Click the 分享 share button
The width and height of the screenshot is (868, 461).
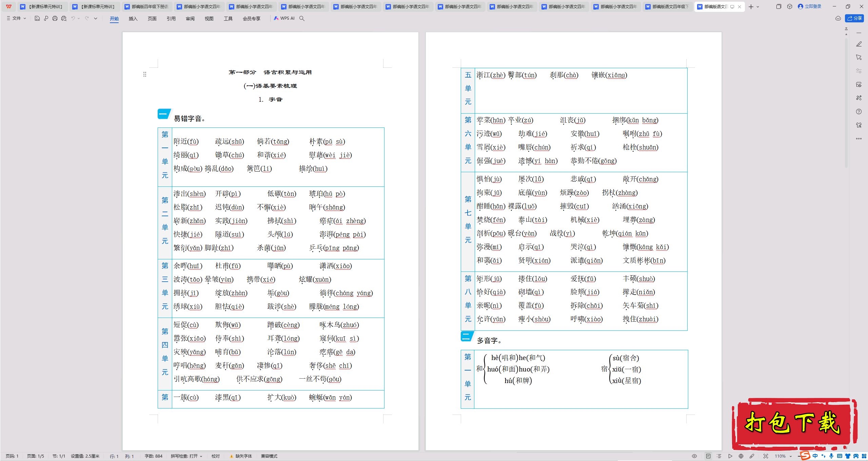854,18
